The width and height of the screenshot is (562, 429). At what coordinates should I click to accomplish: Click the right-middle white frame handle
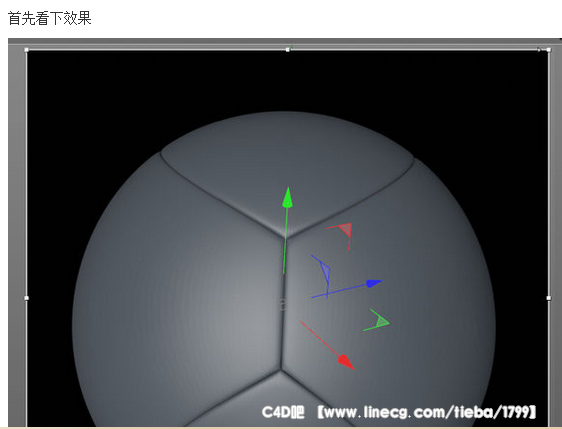click(549, 298)
